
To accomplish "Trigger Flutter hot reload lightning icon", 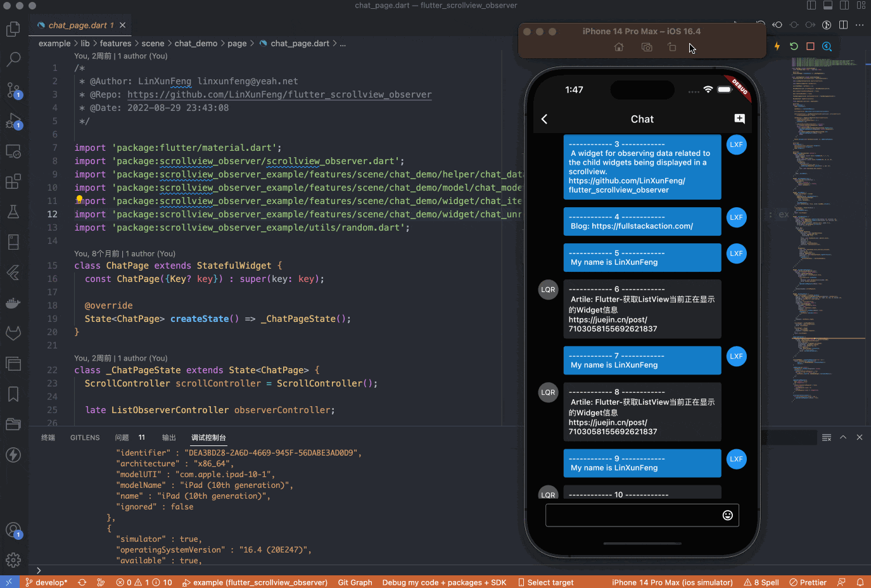I will tap(777, 46).
